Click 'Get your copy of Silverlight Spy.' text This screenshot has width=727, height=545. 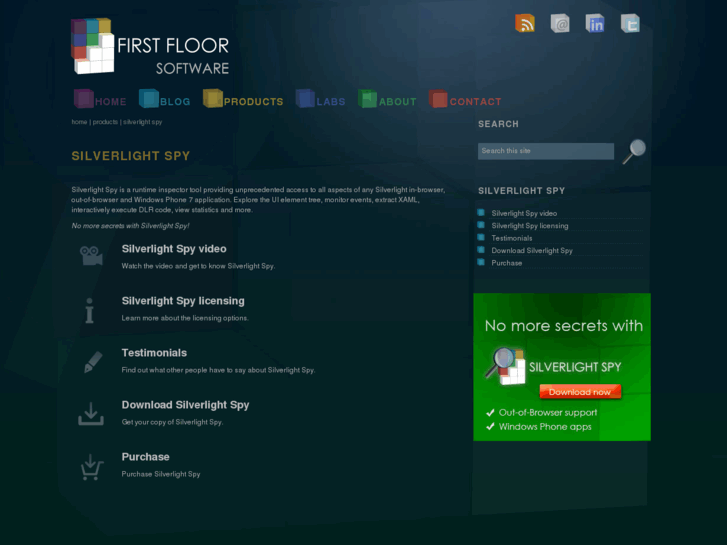click(x=172, y=422)
